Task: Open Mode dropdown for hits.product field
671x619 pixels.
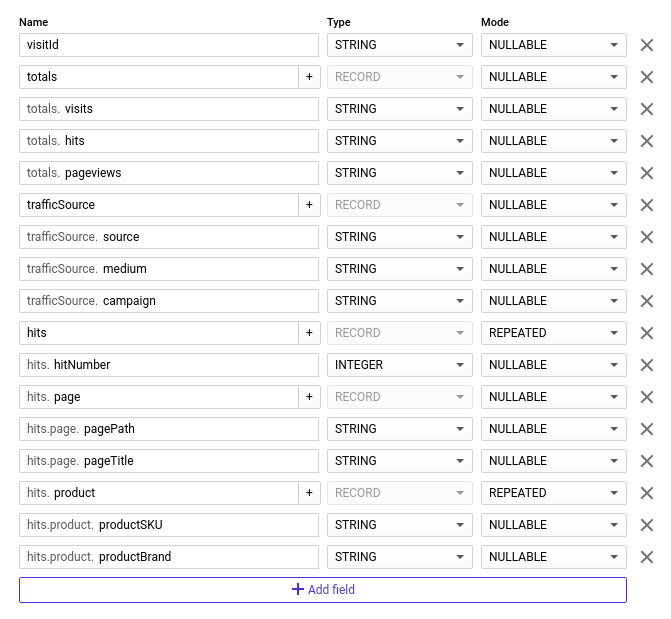Action: point(553,493)
